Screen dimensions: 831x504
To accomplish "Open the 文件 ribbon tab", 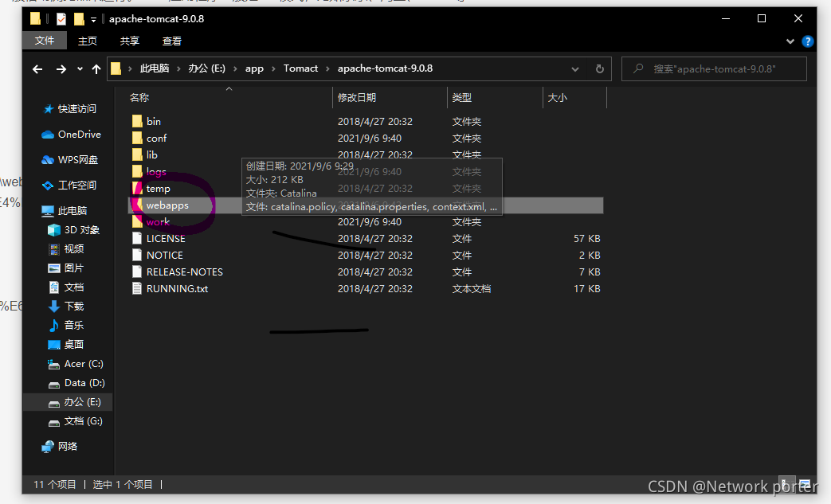I will [x=45, y=41].
